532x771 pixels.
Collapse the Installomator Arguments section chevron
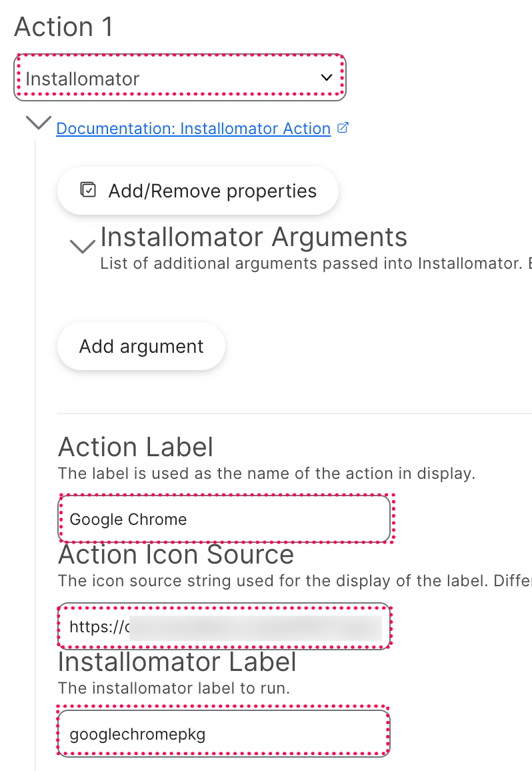click(x=83, y=247)
